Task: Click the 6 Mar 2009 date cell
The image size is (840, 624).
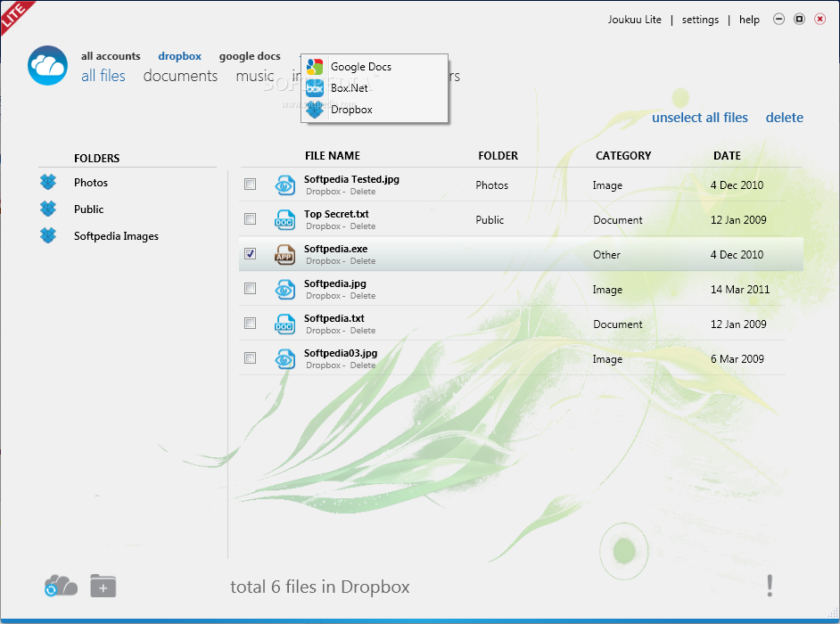Action: click(737, 359)
